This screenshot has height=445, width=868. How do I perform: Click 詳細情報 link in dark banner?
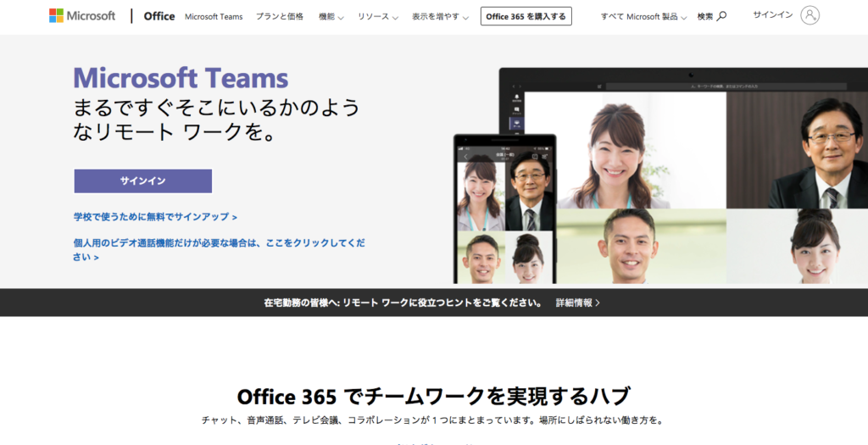(x=578, y=303)
